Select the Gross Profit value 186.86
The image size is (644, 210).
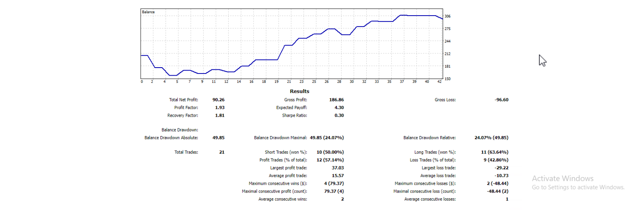pos(336,100)
